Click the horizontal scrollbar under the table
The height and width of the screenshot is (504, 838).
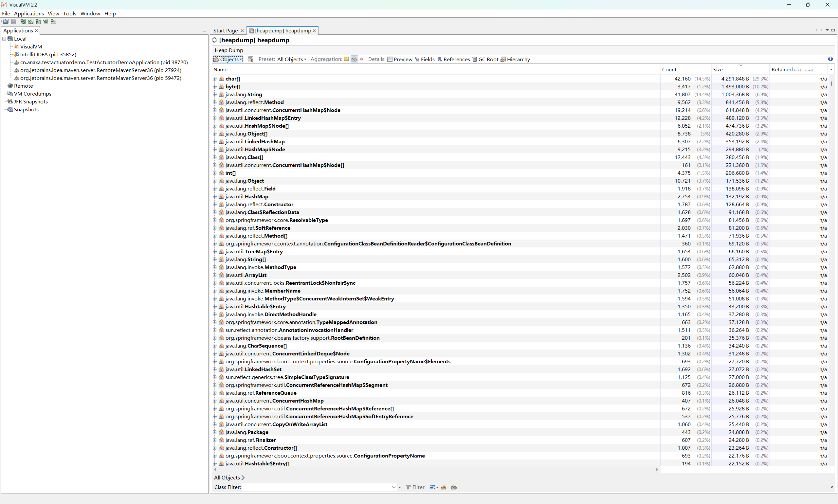coord(435,469)
